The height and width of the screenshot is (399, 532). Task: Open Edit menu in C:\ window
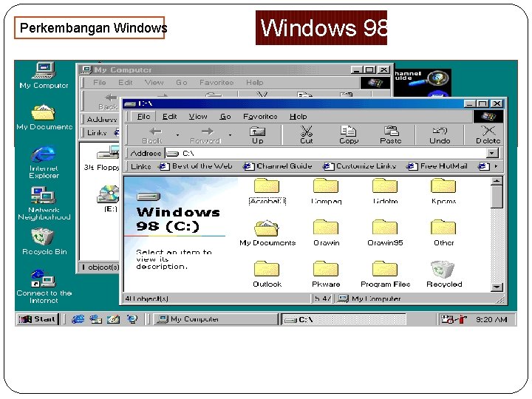coord(169,117)
